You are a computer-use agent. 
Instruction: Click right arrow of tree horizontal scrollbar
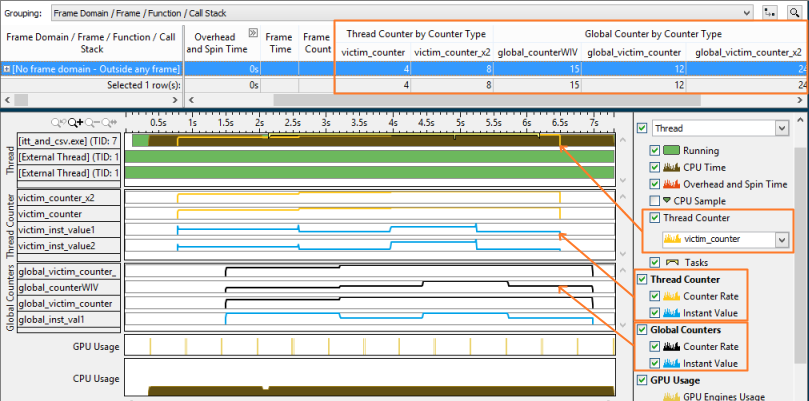point(174,100)
